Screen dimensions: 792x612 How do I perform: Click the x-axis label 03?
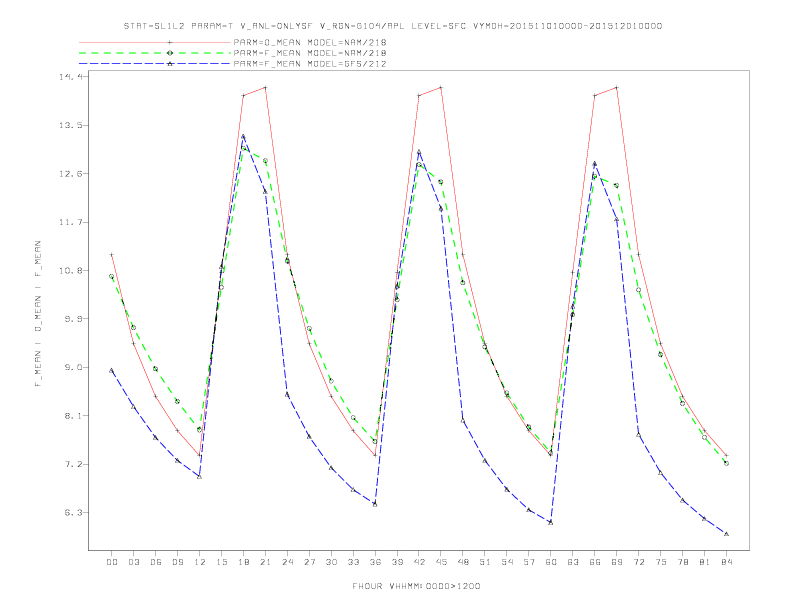click(x=133, y=562)
